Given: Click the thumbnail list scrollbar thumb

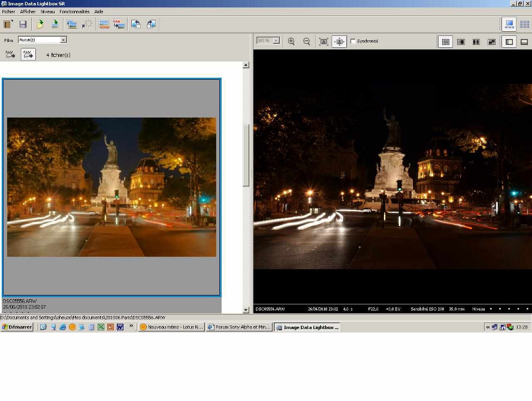Looking at the screenshot, I should click(x=246, y=155).
